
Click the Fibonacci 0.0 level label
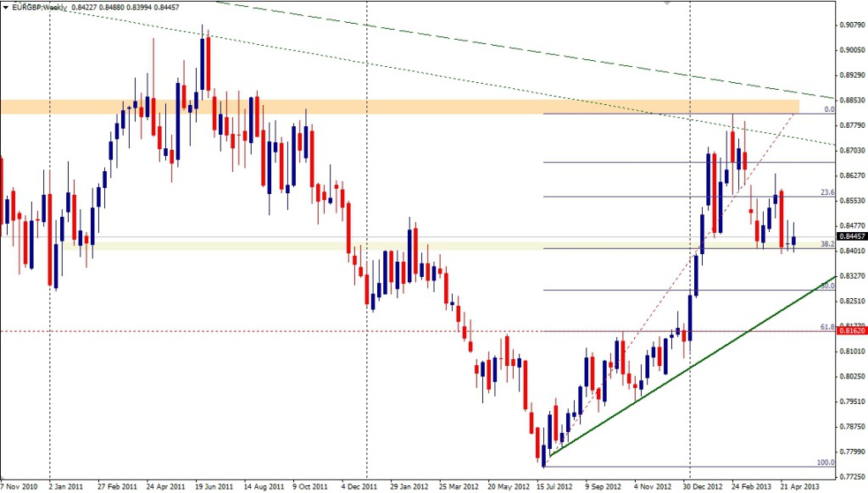point(830,109)
